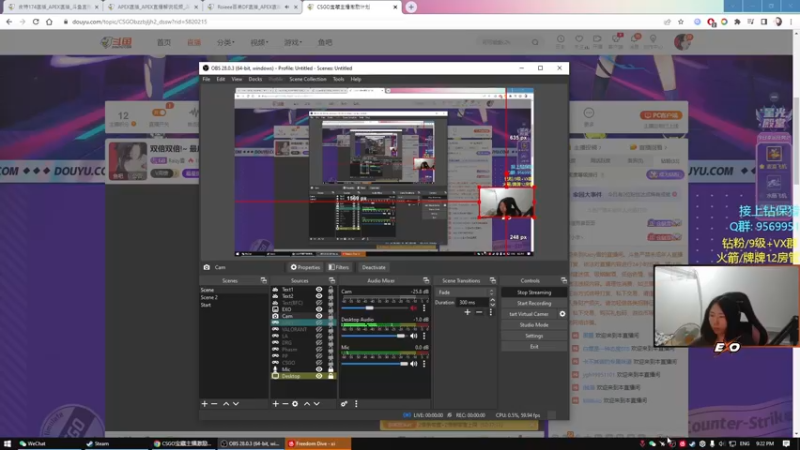Image resolution: width=800 pixels, height=450 pixels.
Task: Mute the Desktop Audio channel
Action: (414, 336)
